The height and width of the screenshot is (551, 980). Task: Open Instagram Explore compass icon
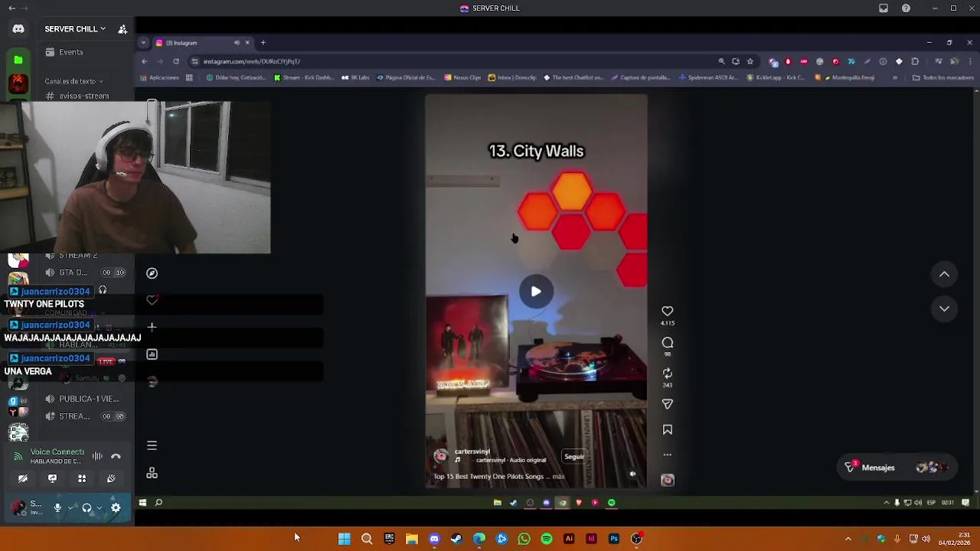tap(152, 273)
